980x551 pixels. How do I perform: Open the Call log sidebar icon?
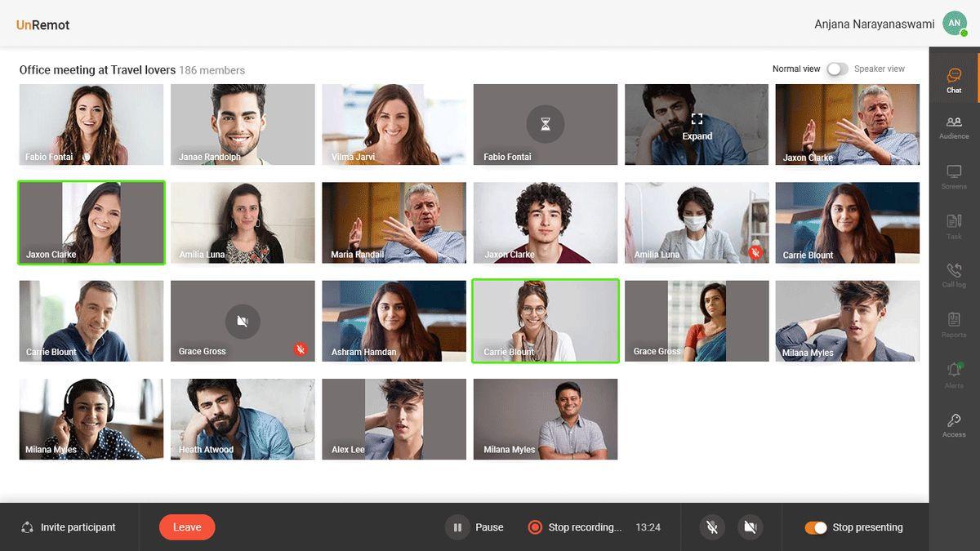954,274
